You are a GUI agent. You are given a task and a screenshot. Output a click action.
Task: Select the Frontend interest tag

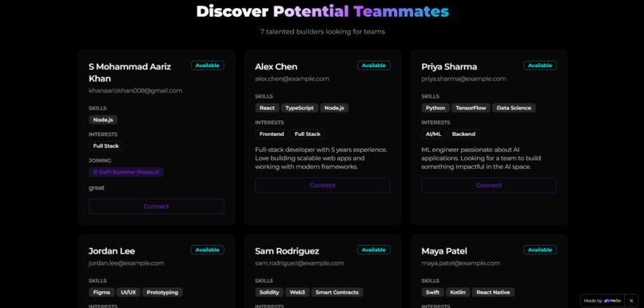(x=272, y=134)
